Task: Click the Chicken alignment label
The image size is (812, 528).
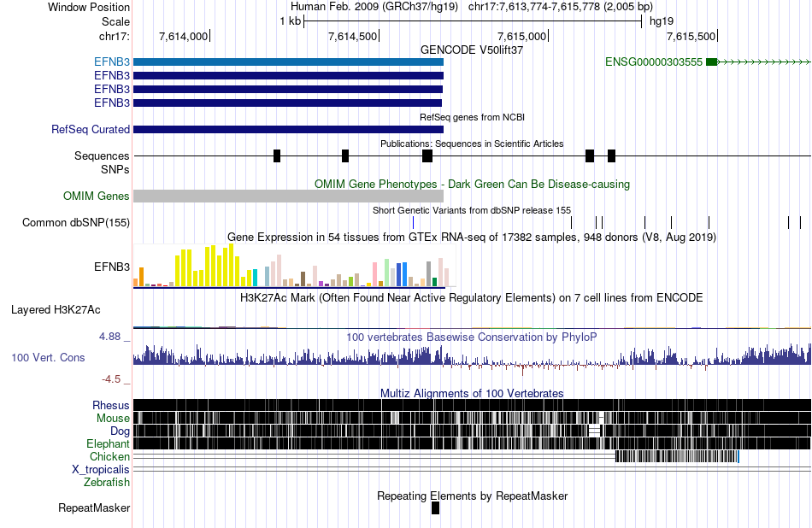Action: click(109, 456)
